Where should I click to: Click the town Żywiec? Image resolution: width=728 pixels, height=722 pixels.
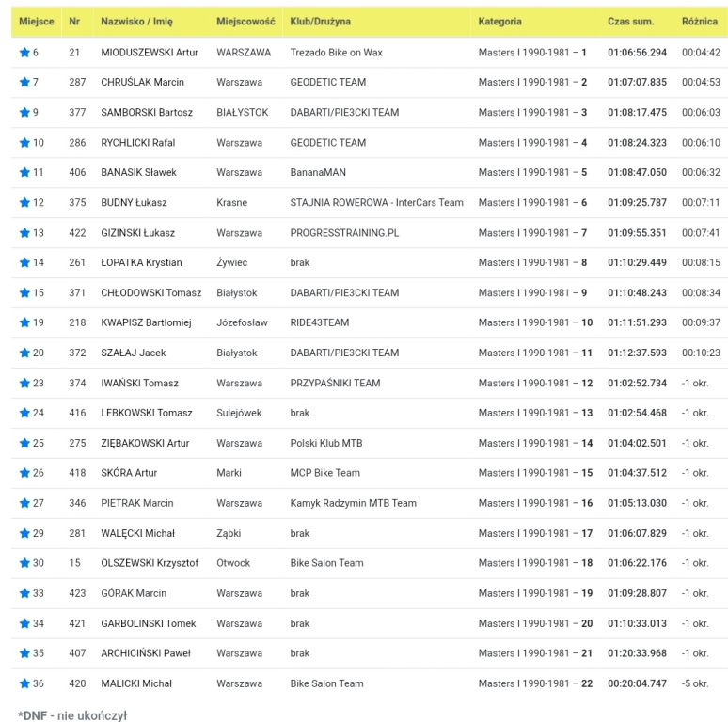231,262
